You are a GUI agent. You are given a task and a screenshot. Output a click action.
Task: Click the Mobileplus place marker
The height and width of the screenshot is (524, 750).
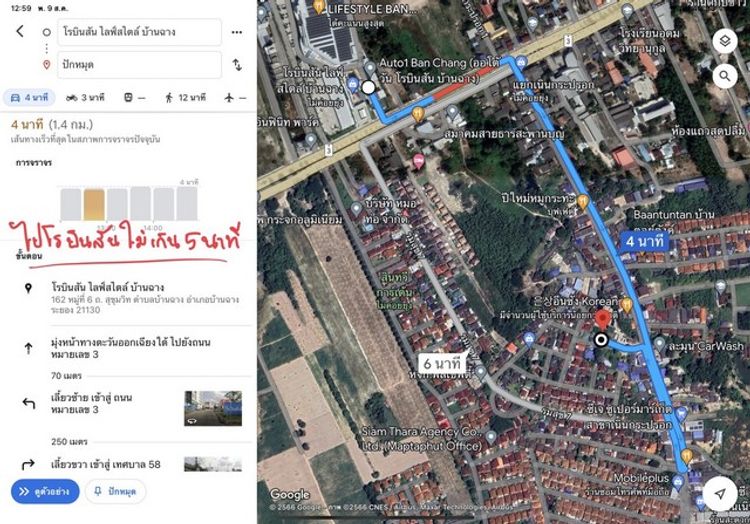[686, 457]
